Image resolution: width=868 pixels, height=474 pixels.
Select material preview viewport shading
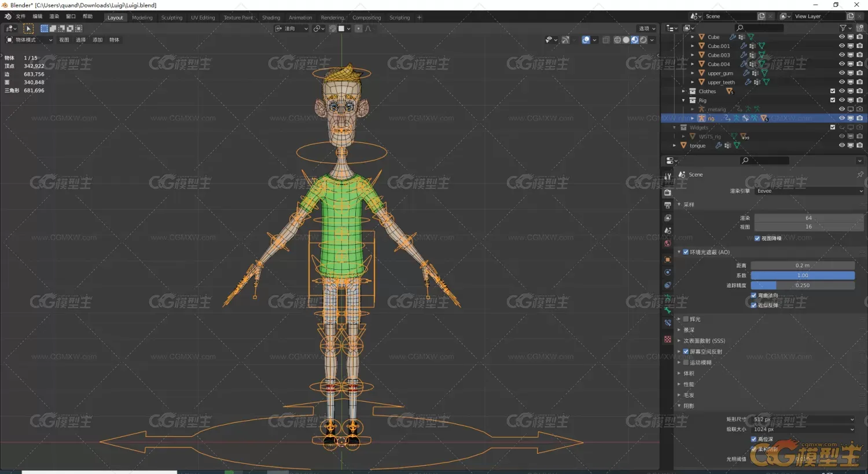[x=635, y=40]
